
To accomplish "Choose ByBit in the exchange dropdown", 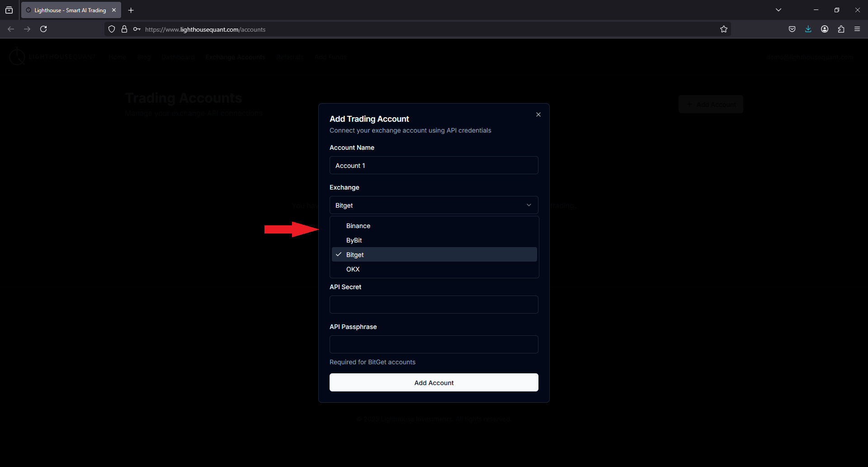I will (434, 240).
